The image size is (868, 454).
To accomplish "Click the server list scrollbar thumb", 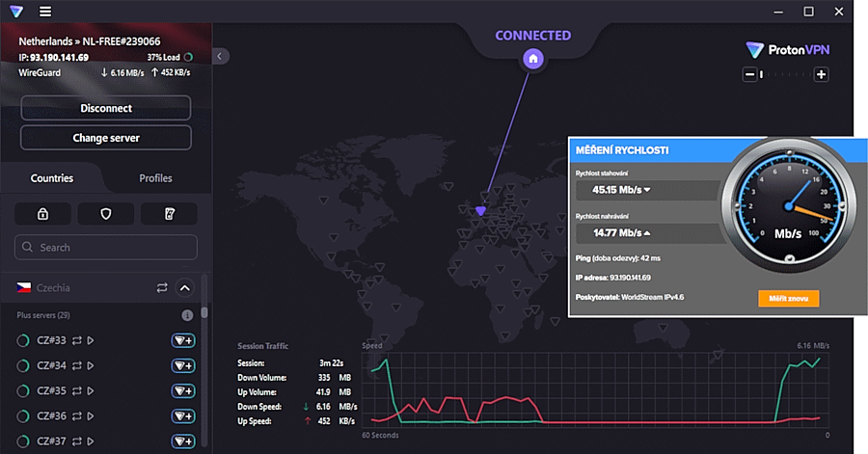I will 204,313.
